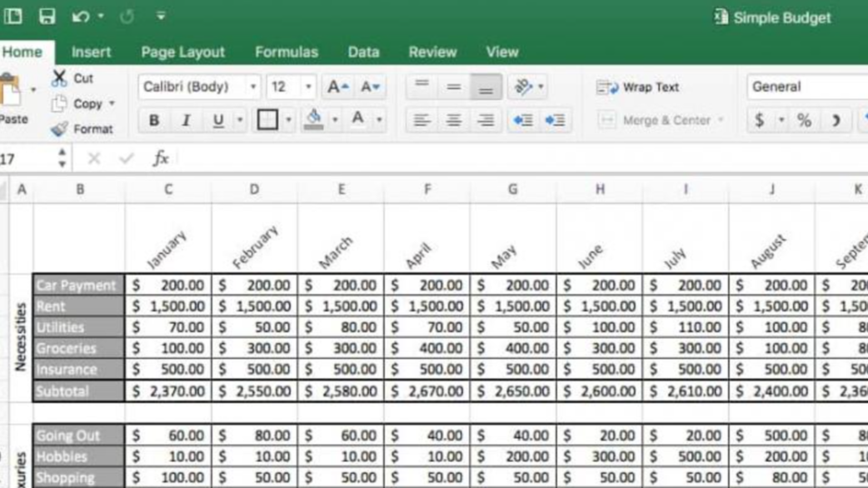Open the Customize Quick Access Toolbar dropdown

pyautogui.click(x=161, y=16)
